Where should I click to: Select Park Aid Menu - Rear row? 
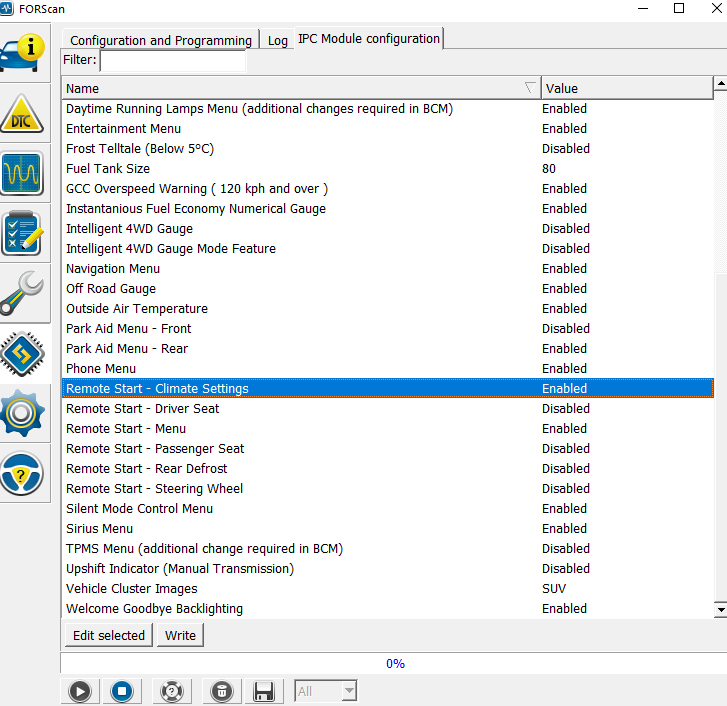click(x=388, y=348)
